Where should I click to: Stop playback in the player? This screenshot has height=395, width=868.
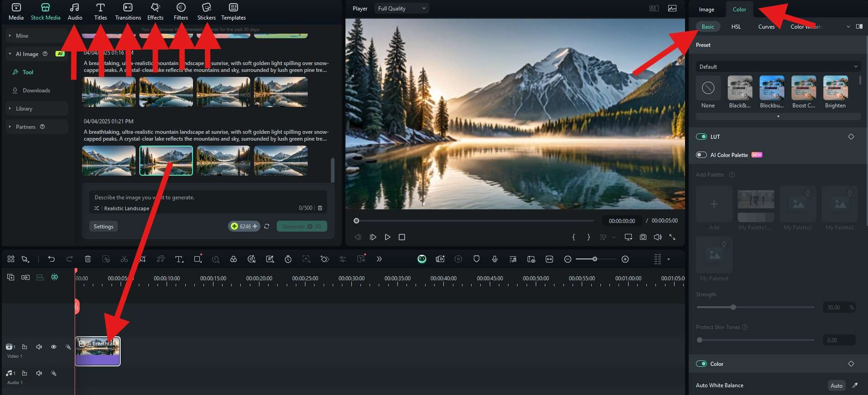[x=402, y=237]
